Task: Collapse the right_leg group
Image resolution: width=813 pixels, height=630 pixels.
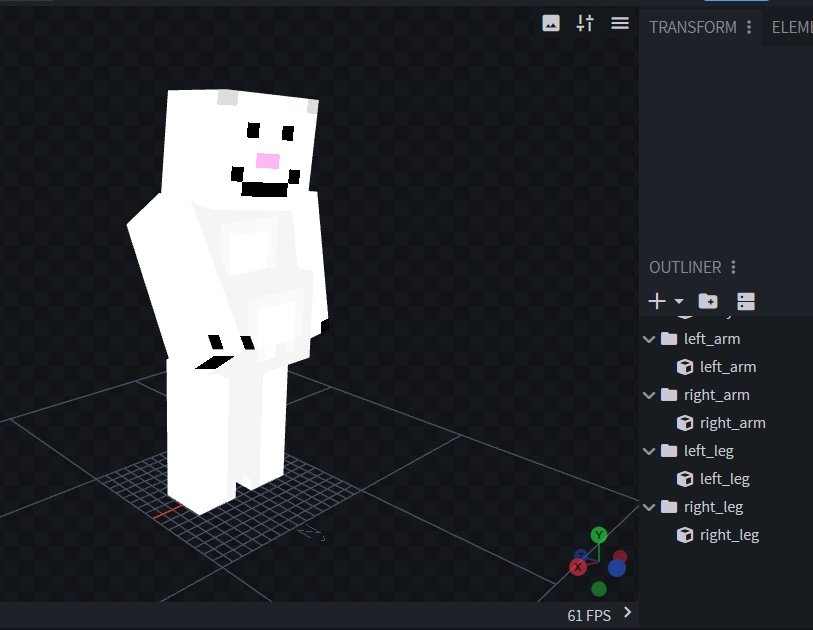Action: coord(649,507)
